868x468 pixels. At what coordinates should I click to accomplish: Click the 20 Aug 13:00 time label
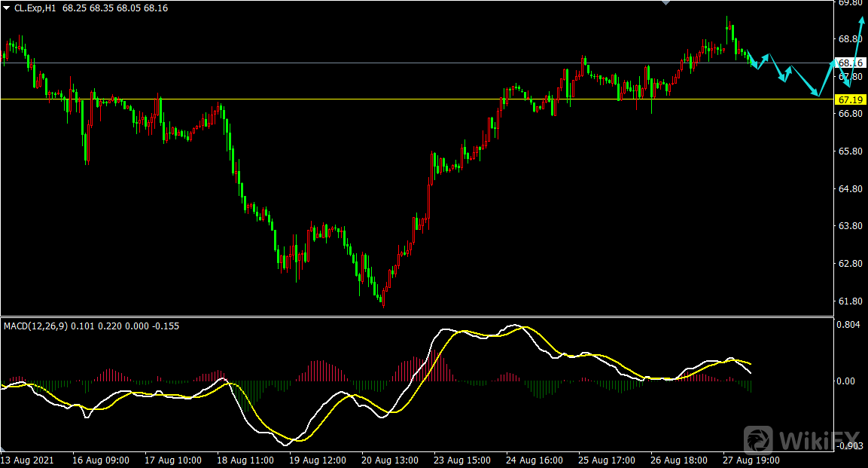[390, 460]
